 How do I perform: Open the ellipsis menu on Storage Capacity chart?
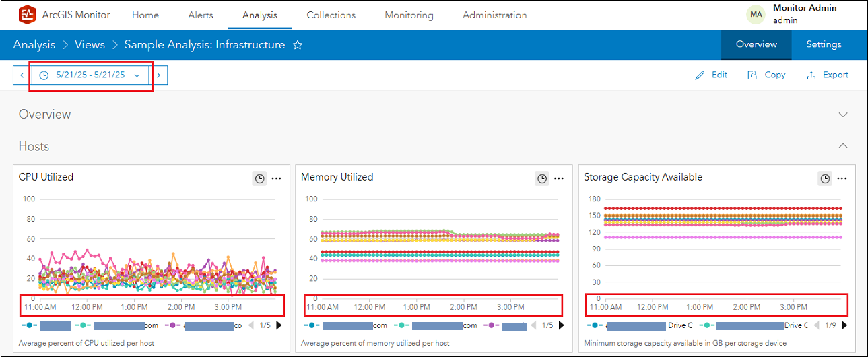point(842,178)
